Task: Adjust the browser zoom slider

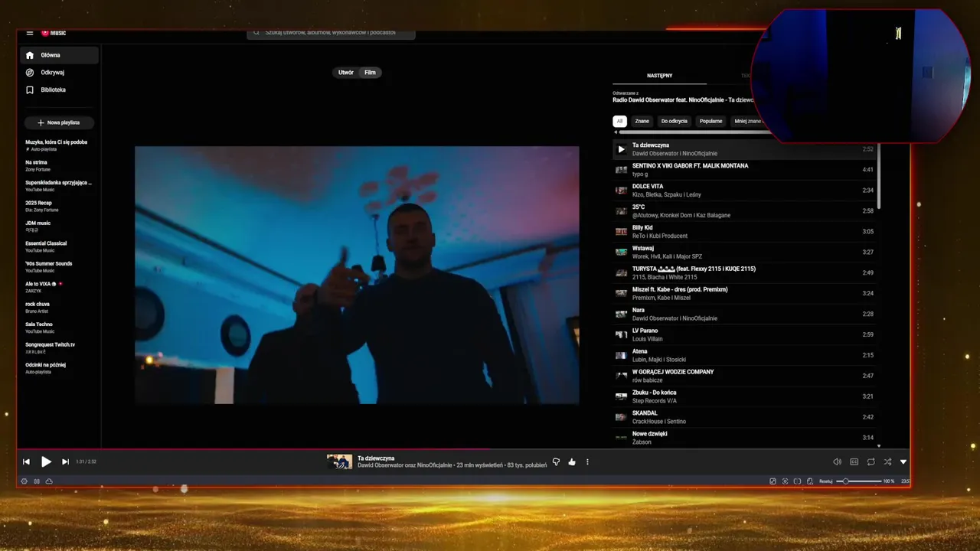Action: click(859, 481)
